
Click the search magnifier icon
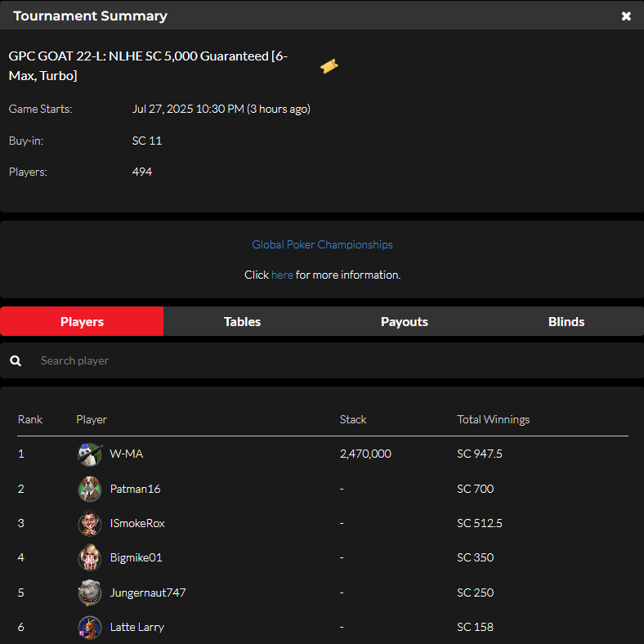[16, 360]
